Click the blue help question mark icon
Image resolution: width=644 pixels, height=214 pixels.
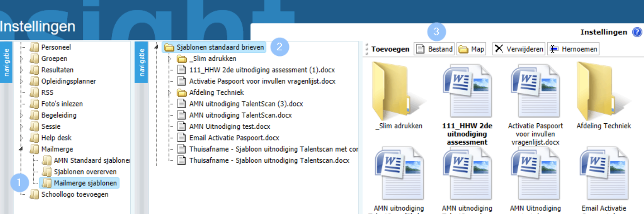click(637, 32)
